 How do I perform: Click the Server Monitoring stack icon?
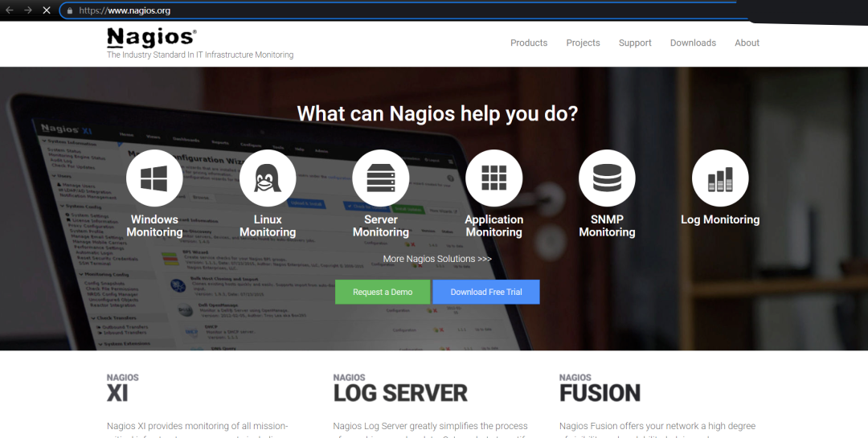381,178
